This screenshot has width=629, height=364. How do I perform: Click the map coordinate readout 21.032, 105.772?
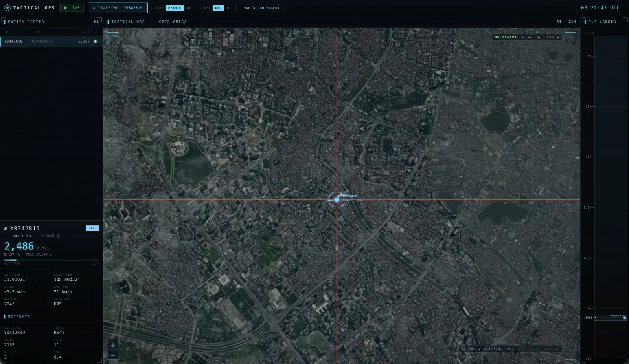click(481, 349)
